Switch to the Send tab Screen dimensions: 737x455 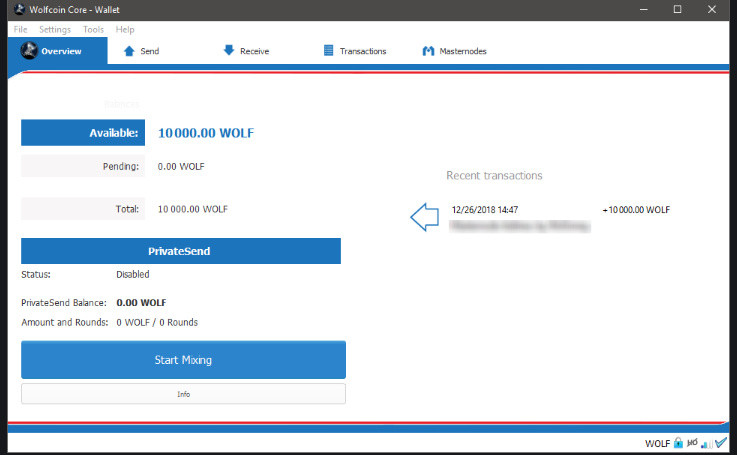[141, 51]
